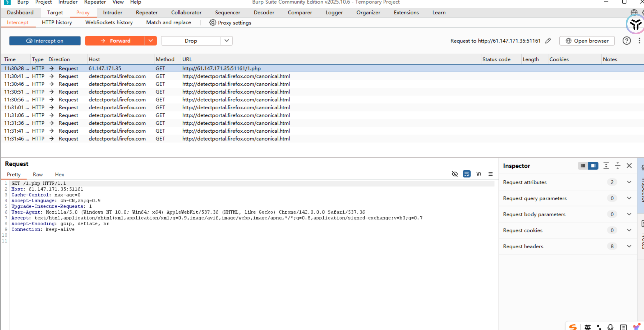Screen dimensions: 644x330
Task: Click the Proxy settings gear icon
Action: (x=212, y=23)
